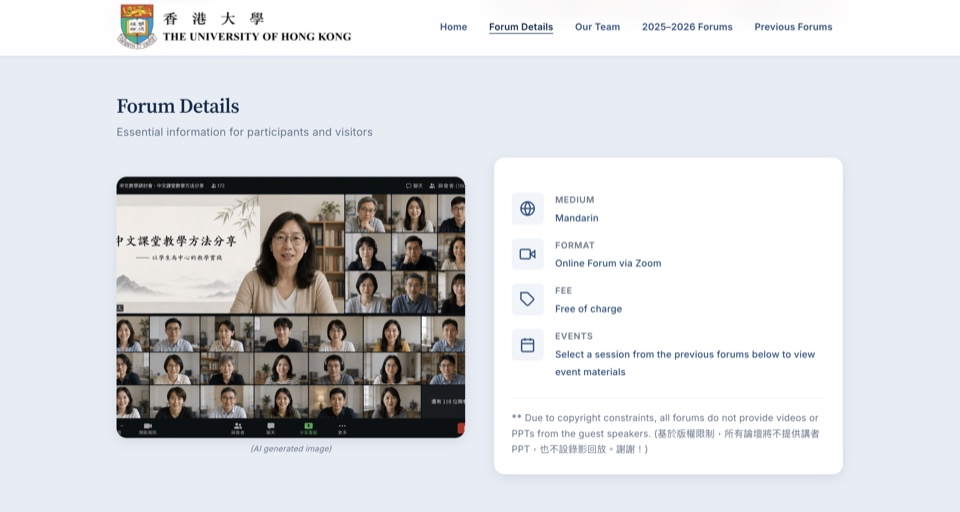Click the FEE label
Viewport: 960px width, 512px height.
tap(563, 290)
